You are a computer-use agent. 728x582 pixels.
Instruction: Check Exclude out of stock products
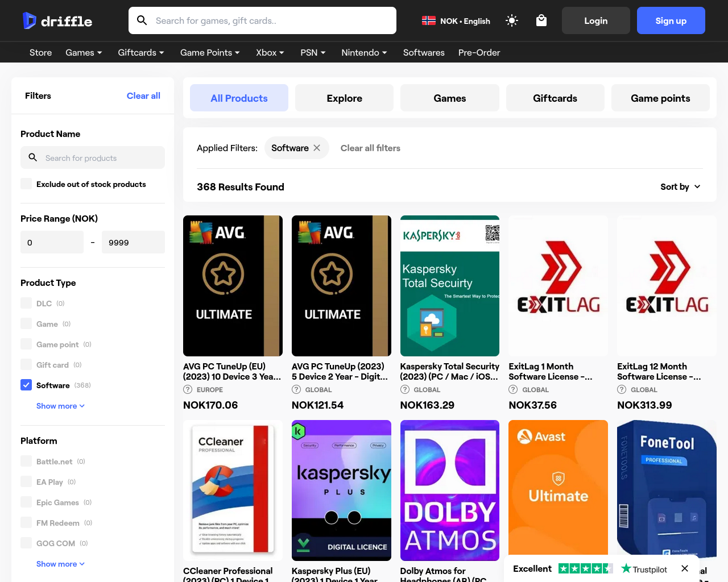pos(26,184)
